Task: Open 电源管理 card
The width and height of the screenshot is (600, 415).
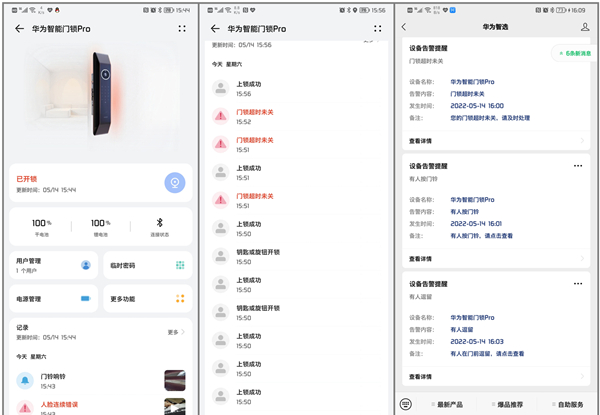Action: point(54,298)
